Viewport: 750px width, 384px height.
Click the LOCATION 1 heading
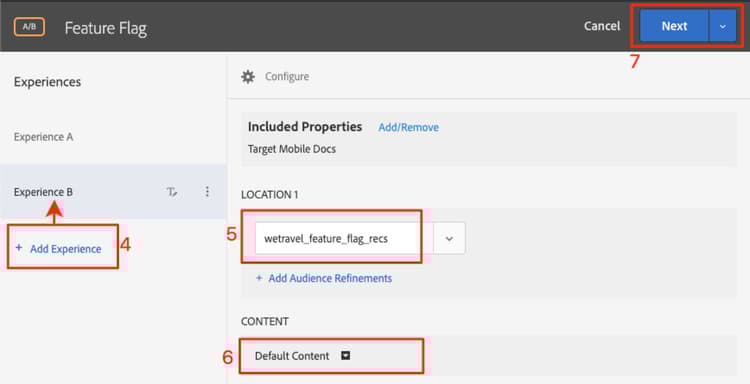pos(270,195)
